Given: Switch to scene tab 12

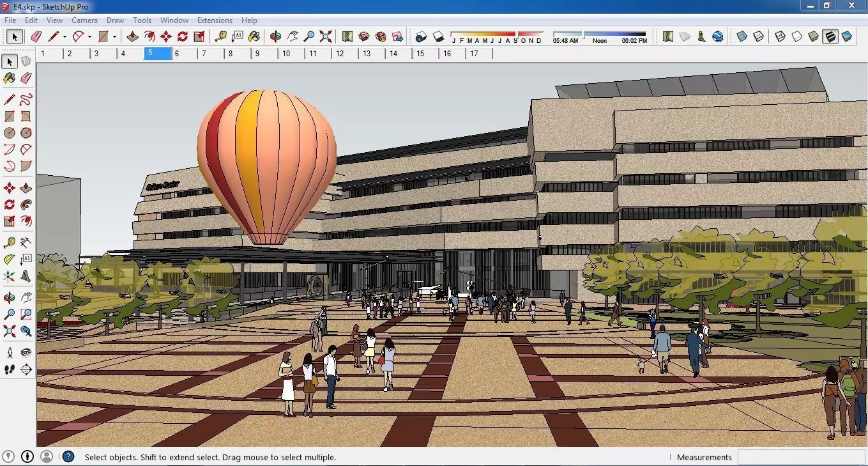Looking at the screenshot, I should (345, 54).
